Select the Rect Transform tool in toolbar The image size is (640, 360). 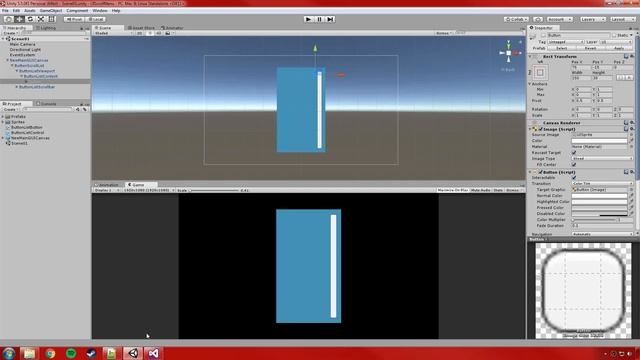coord(52,19)
